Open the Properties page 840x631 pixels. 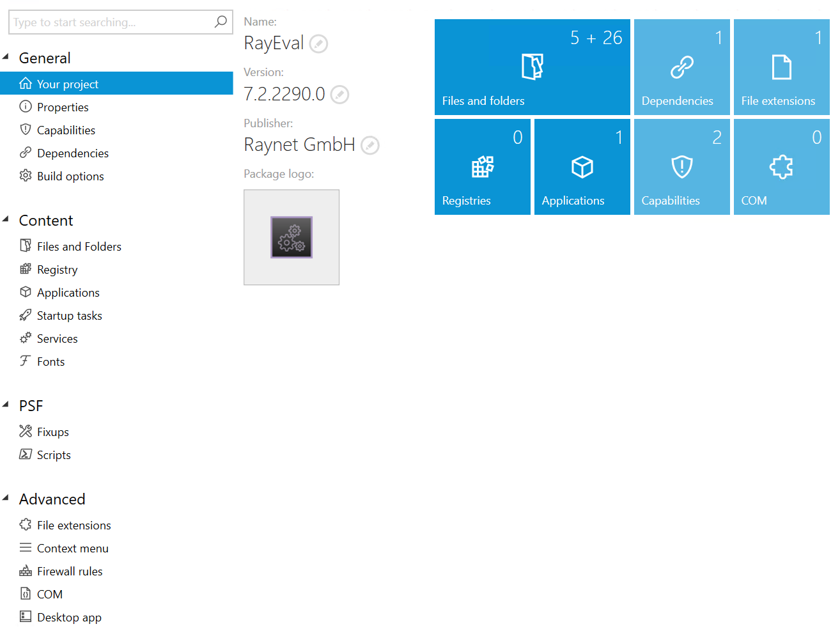pos(63,107)
